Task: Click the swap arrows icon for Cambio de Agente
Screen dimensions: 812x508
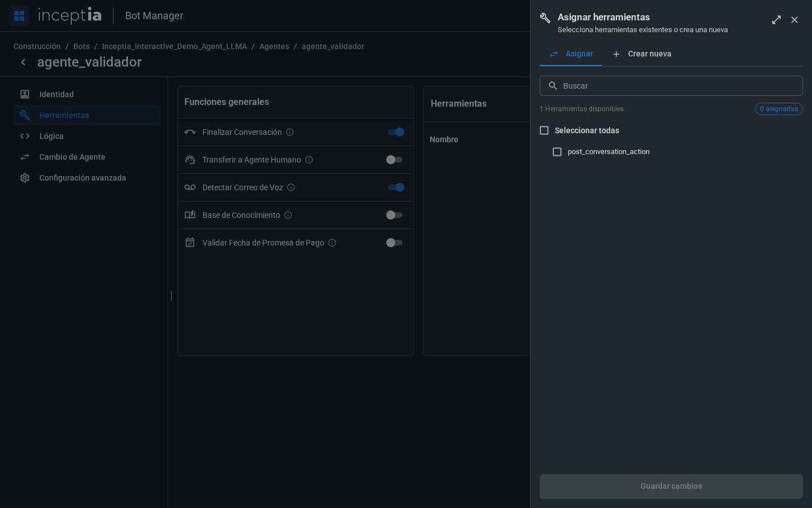Action: pyautogui.click(x=25, y=157)
